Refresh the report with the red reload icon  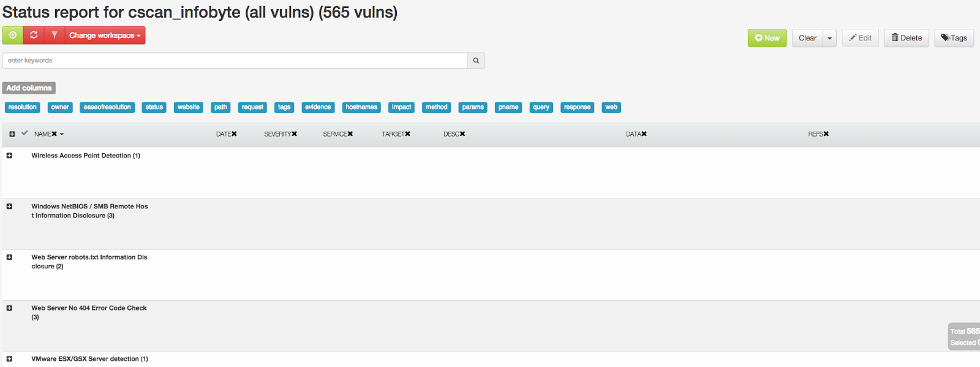point(34,36)
